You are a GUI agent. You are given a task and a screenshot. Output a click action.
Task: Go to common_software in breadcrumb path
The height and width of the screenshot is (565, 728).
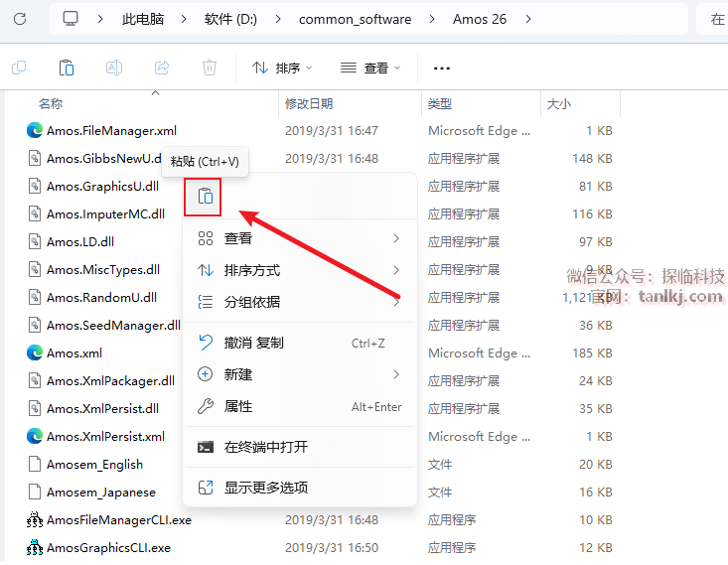click(356, 19)
